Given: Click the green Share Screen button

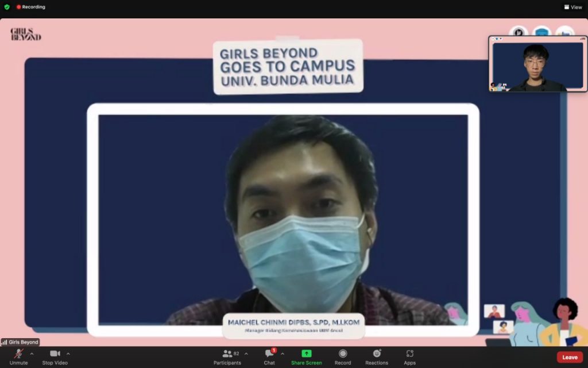Looking at the screenshot, I should click(x=307, y=357).
